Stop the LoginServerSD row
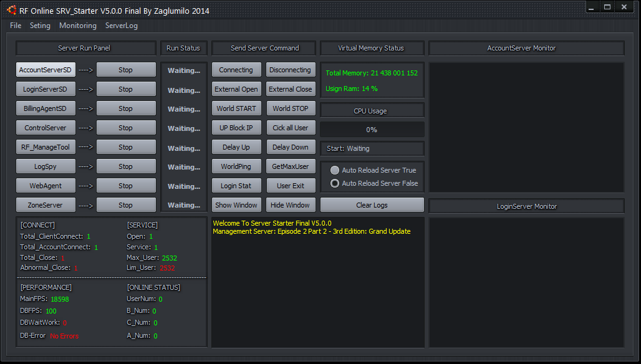 tap(126, 89)
